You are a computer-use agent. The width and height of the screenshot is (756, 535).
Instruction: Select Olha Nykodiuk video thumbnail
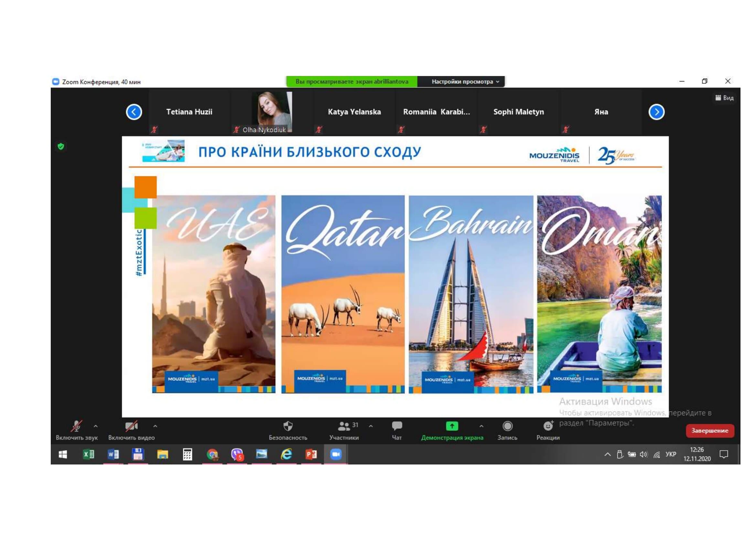click(x=272, y=112)
